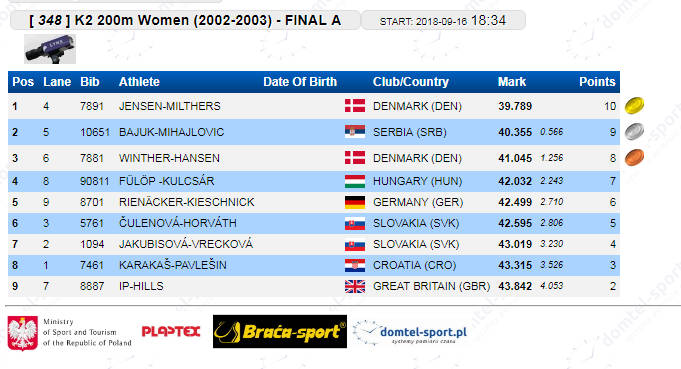Viewport: 681px width, 369px height.
Task: Click the Athlete column header
Action: pyautogui.click(x=139, y=82)
